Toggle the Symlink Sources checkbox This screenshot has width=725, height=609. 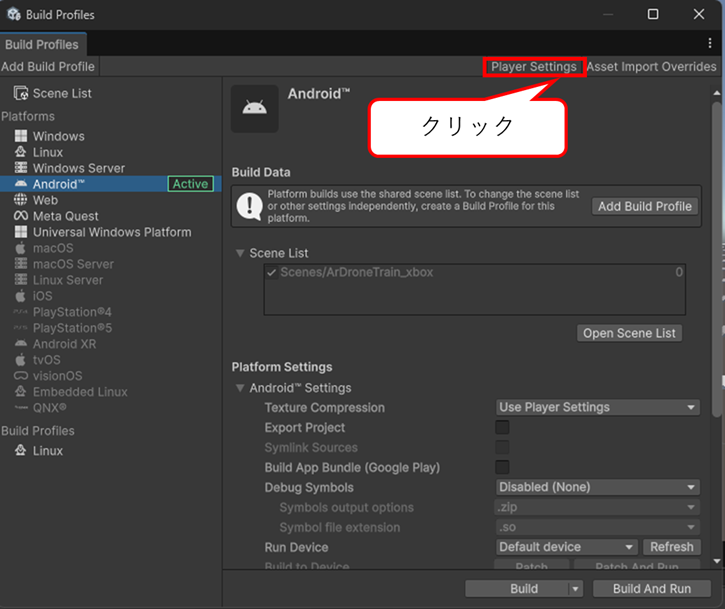[502, 447]
